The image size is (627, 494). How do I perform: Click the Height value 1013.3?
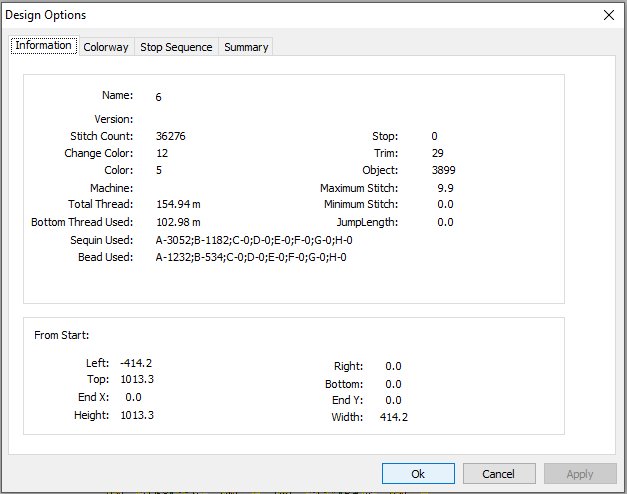(x=137, y=415)
